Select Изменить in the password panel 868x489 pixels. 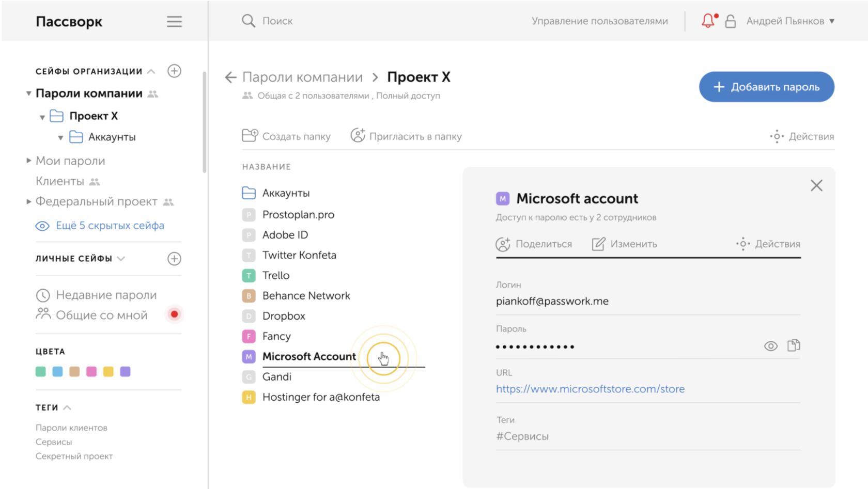point(625,244)
